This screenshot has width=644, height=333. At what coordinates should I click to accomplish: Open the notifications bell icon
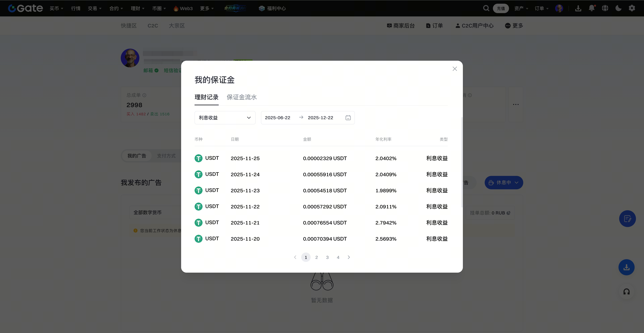(592, 8)
